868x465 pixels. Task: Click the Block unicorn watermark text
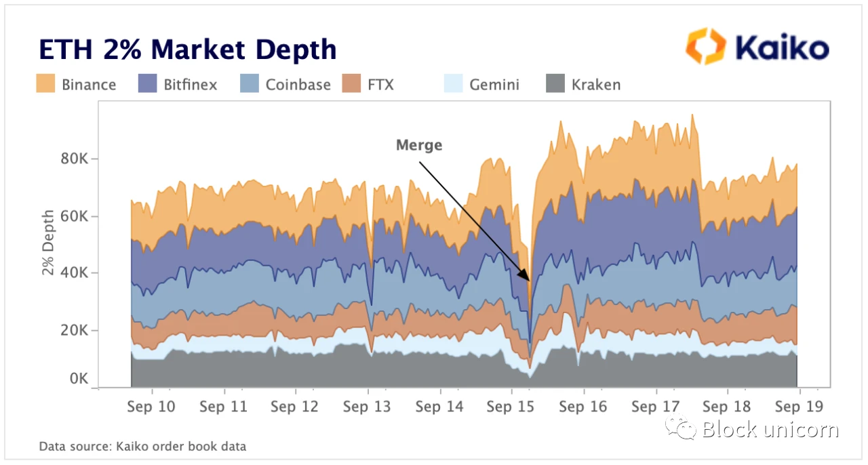(x=770, y=429)
